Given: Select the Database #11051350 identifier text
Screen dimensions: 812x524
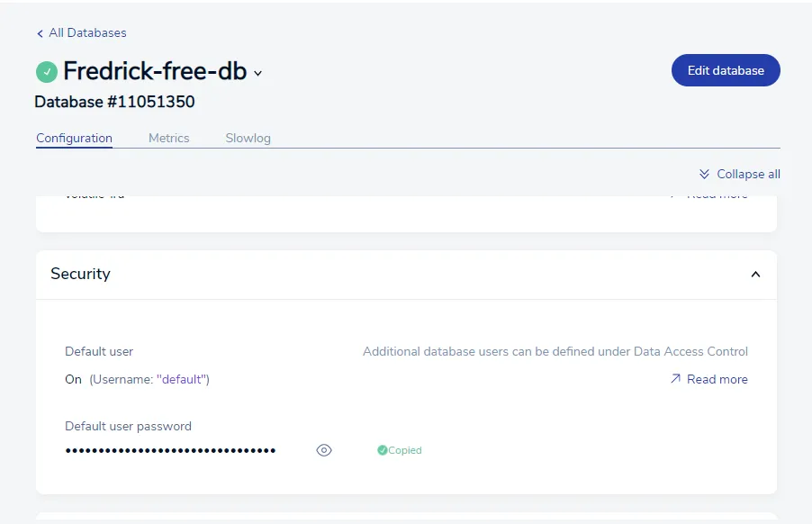Looking at the screenshot, I should point(114,102).
